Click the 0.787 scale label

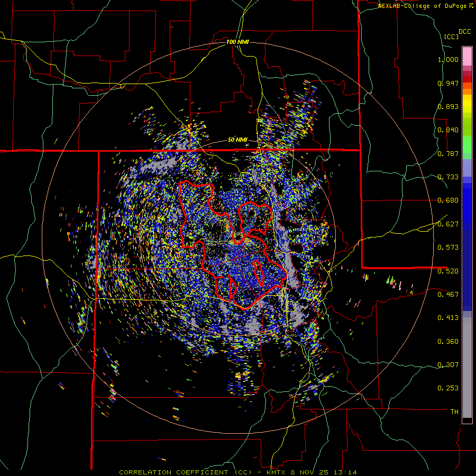click(x=448, y=153)
